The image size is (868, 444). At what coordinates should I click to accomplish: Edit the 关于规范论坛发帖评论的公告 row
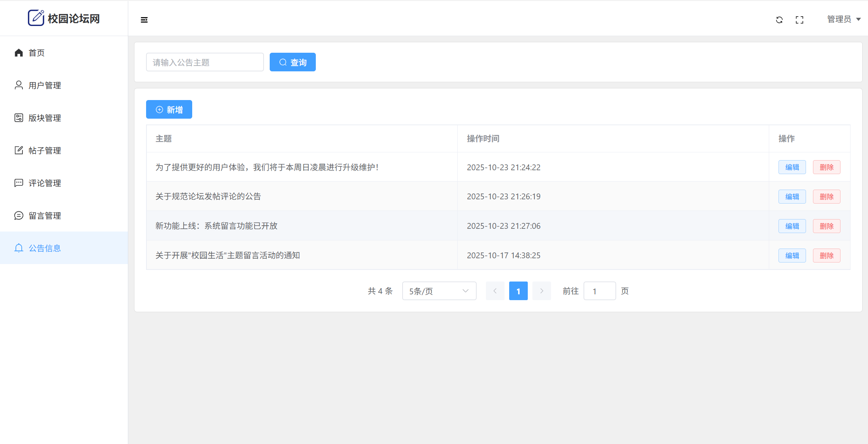792,197
